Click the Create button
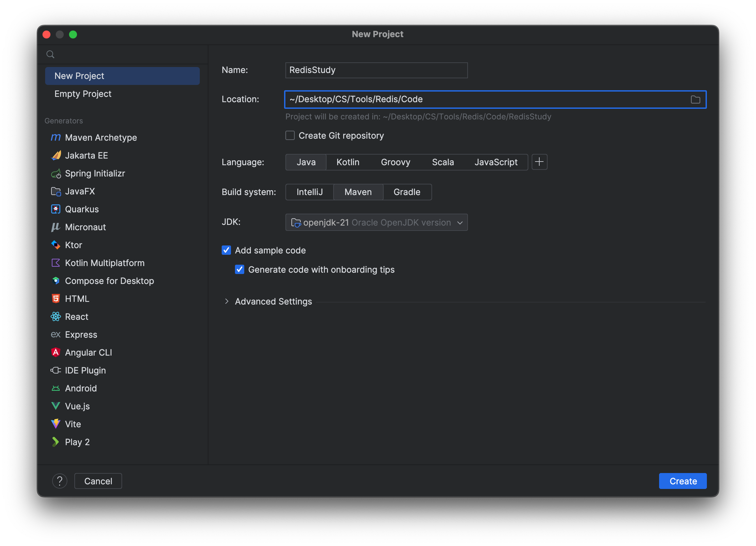This screenshot has height=546, width=756. pos(683,481)
